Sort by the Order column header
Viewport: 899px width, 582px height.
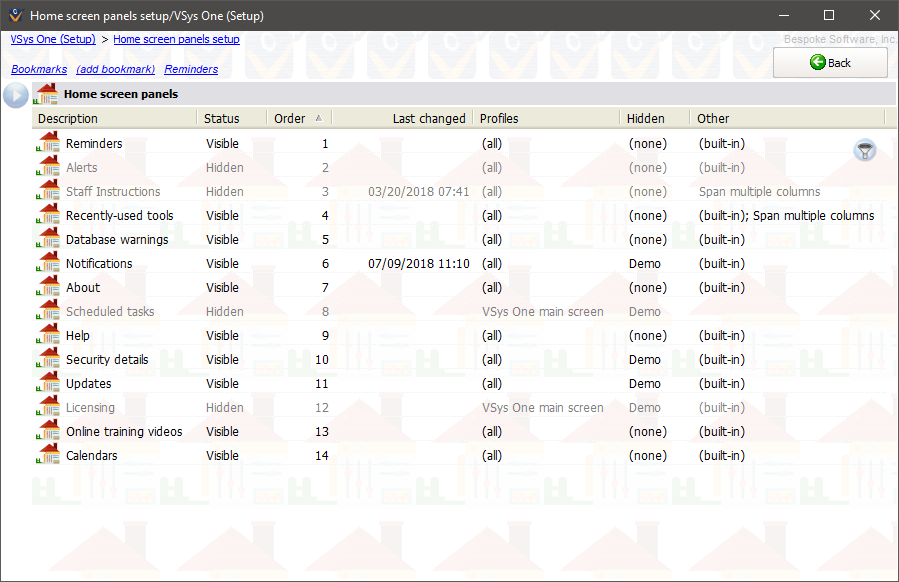tap(290, 118)
